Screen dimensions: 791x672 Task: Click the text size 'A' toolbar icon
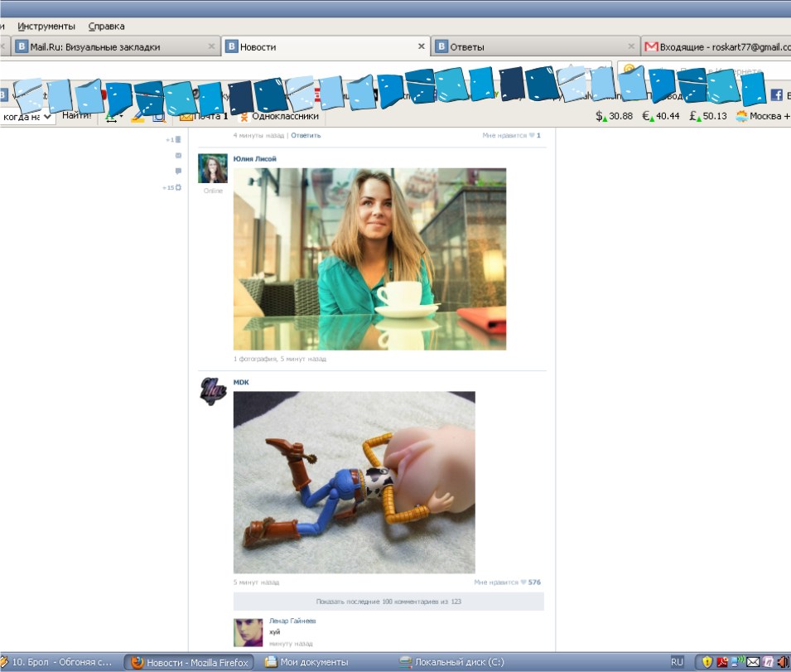112,118
